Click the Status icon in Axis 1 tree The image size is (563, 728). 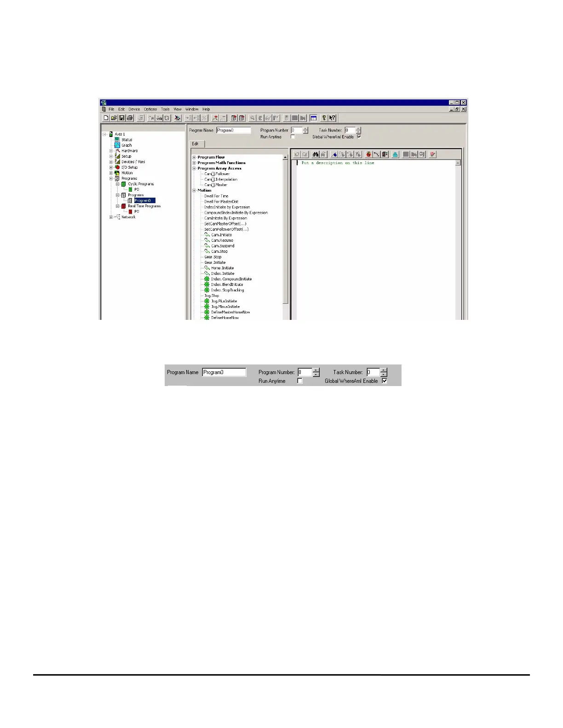coord(117,140)
